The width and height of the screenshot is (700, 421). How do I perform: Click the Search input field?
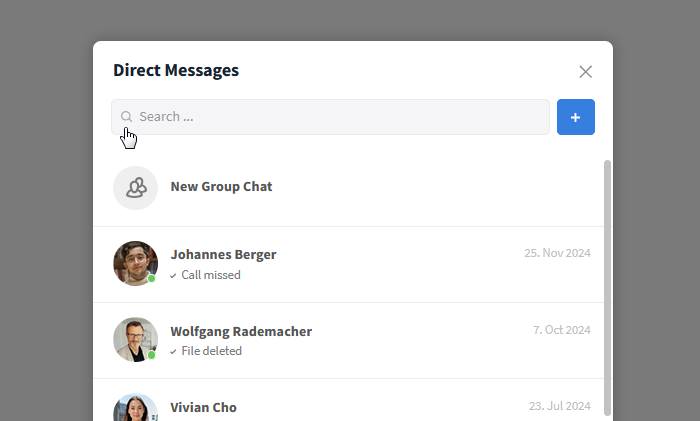click(330, 117)
